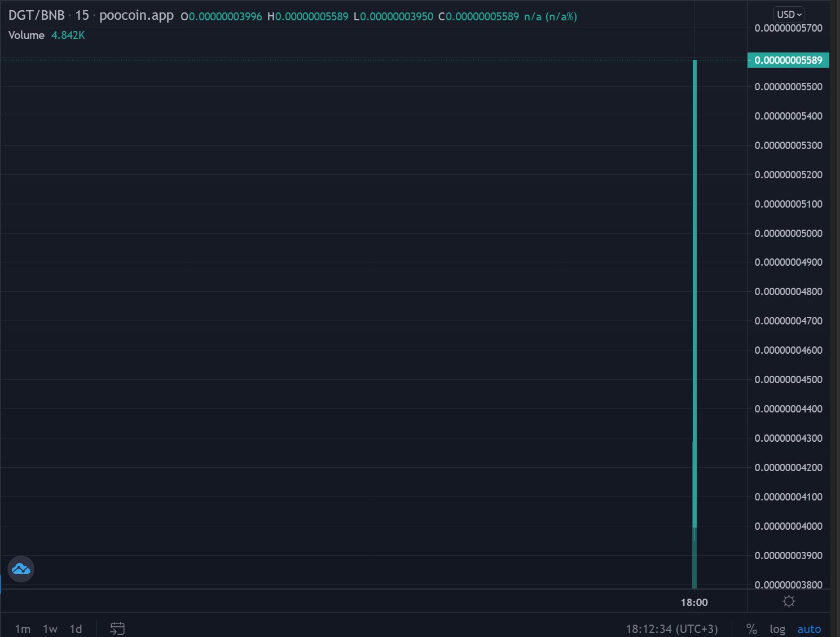Select the 1w time range
The width and height of the screenshot is (840, 637).
tap(50, 629)
